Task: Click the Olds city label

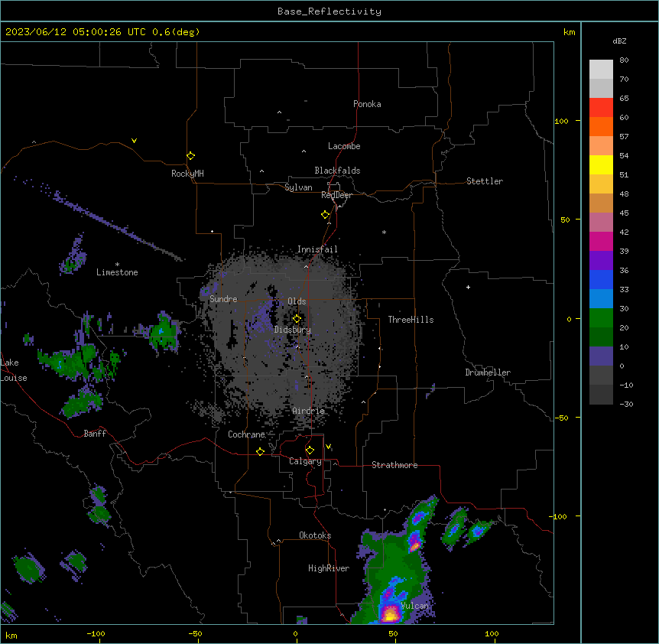Action: tap(297, 301)
